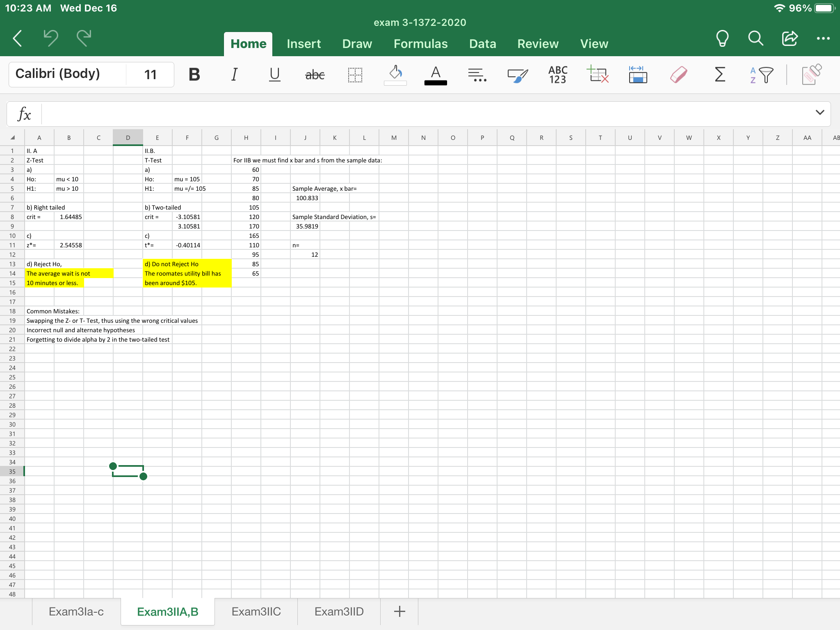Viewport: 840px width, 630px height.
Task: Select cell showing 170 in column H
Action: 246,226
